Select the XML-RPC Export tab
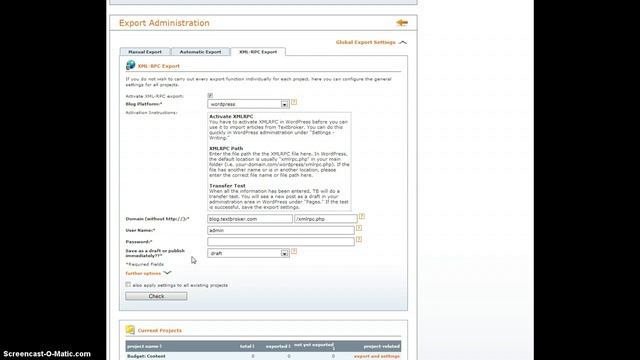The height and width of the screenshot is (360, 640). pyautogui.click(x=258, y=52)
